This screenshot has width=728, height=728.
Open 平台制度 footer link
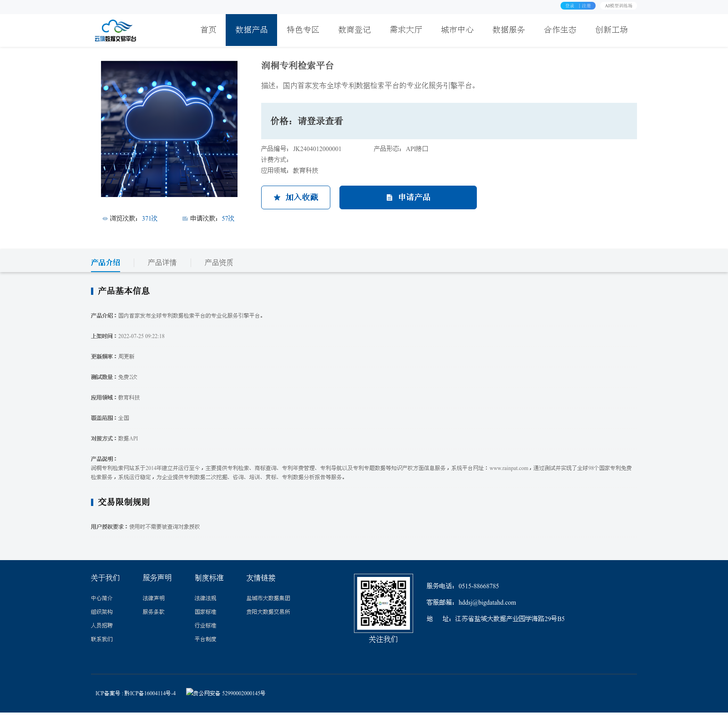pyautogui.click(x=206, y=639)
